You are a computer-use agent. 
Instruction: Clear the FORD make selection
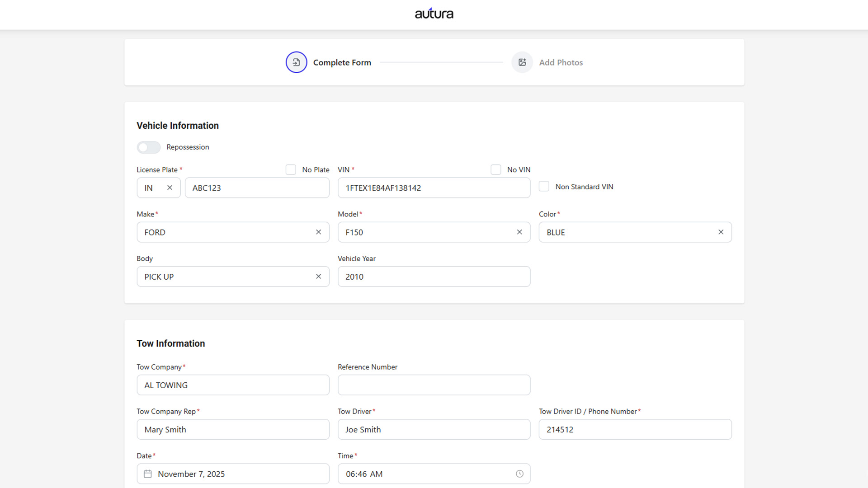(x=318, y=232)
